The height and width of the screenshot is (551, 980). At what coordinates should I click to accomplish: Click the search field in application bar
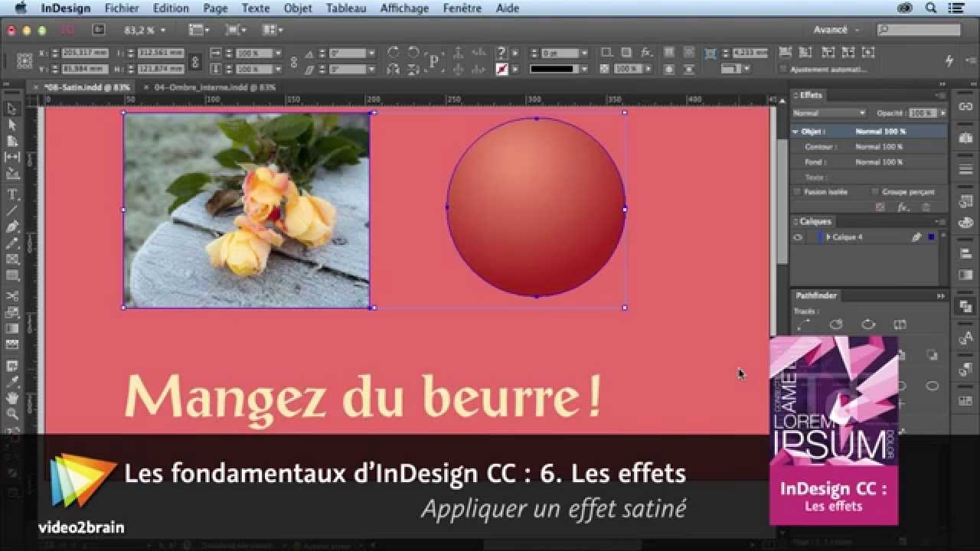[x=919, y=30]
